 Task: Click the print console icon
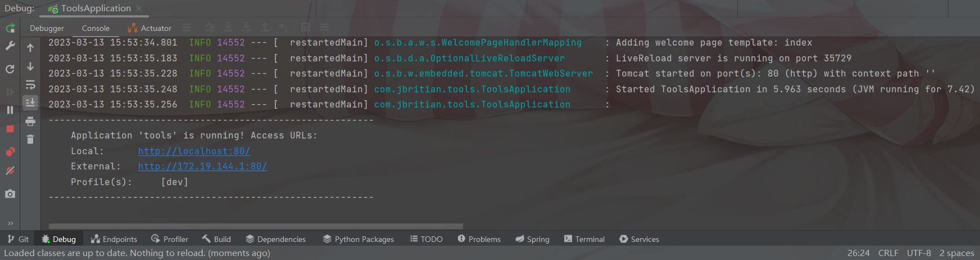(30, 121)
